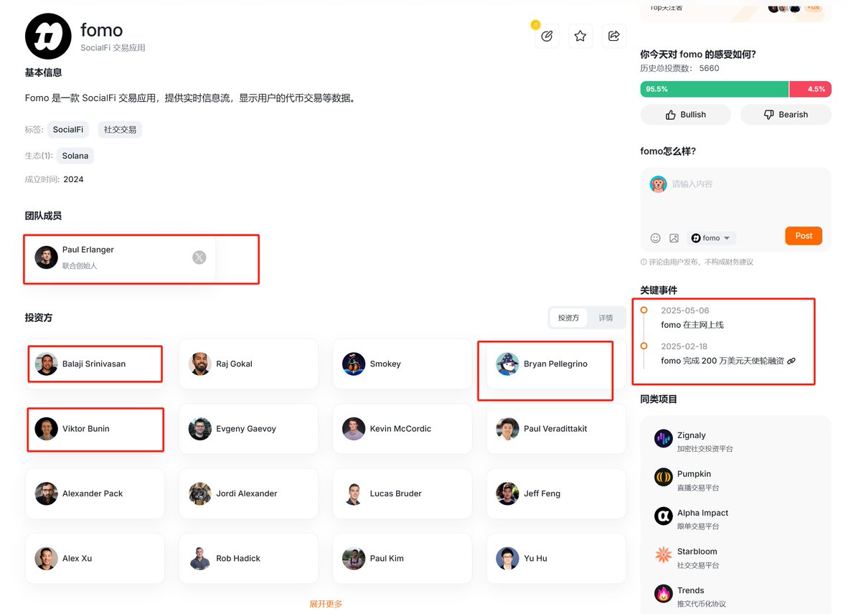The width and height of the screenshot is (861, 616).
Task: Click the green bullish 95.5% bar
Action: pyautogui.click(x=715, y=89)
